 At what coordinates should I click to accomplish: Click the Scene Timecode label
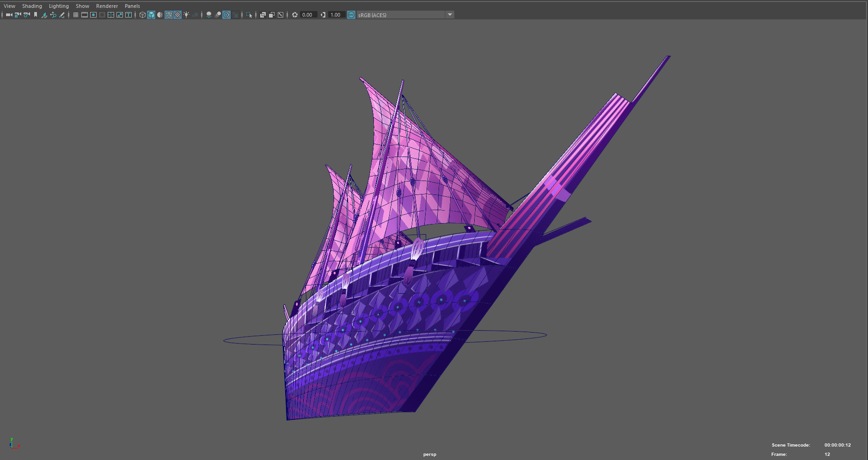791,445
